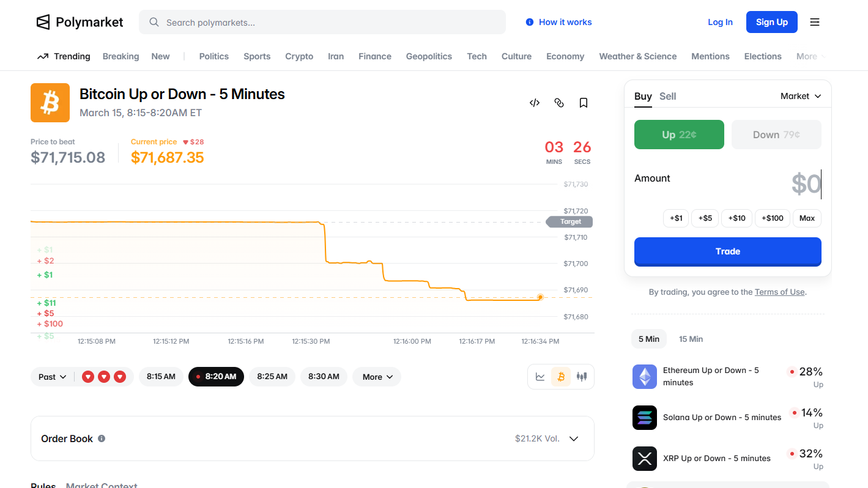Select the Down 79¢ outcome
Screen dimensions: 868x488
776,135
